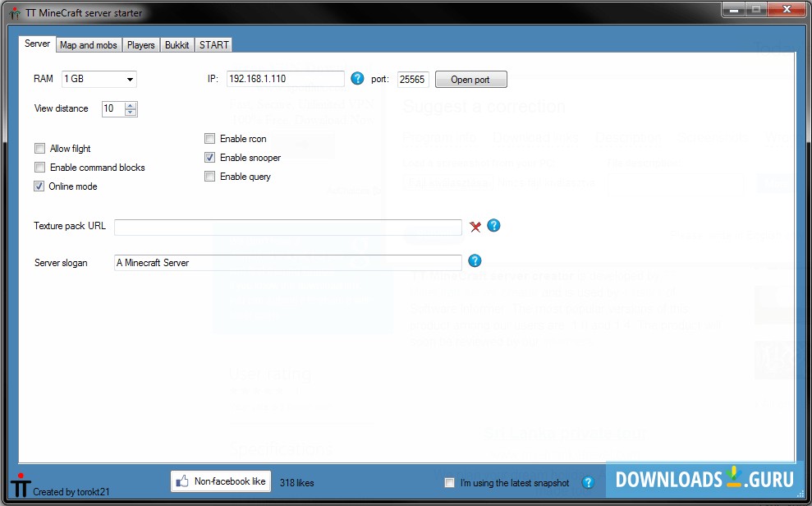Click the help icon next to IP field
The height and width of the screenshot is (506, 812).
[357, 78]
